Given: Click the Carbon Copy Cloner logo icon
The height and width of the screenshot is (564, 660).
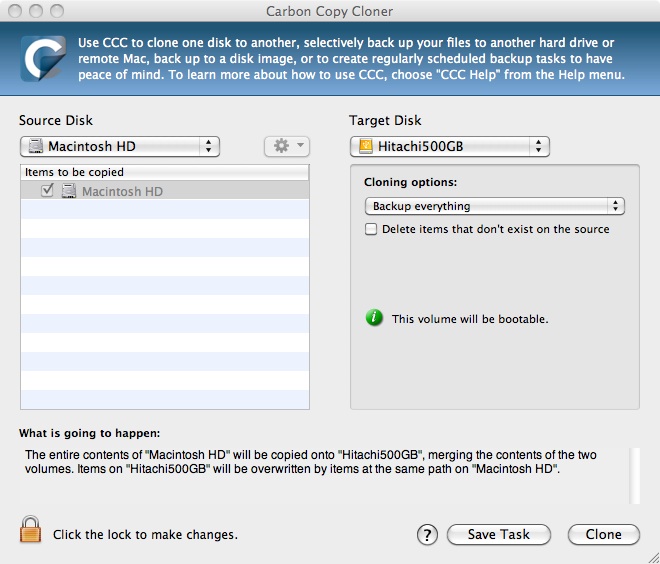Looking at the screenshot, I should pos(43,59).
